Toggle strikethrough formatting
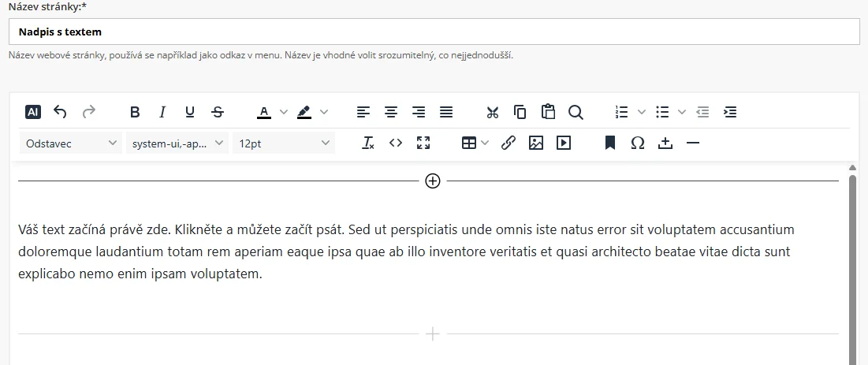This screenshot has width=868, height=365. [218, 112]
